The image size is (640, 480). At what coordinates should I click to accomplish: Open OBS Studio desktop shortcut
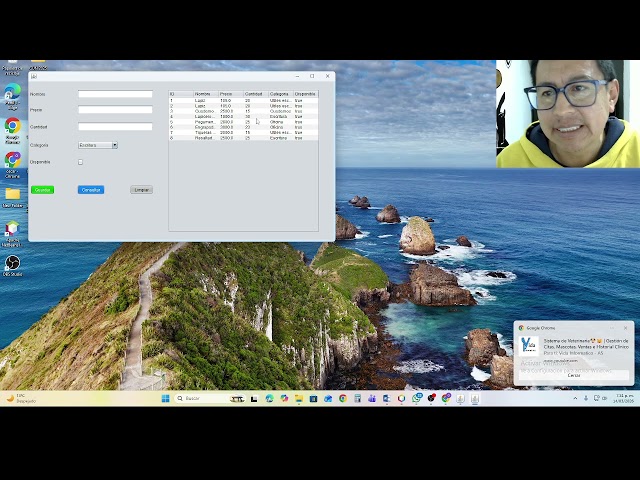(12, 263)
